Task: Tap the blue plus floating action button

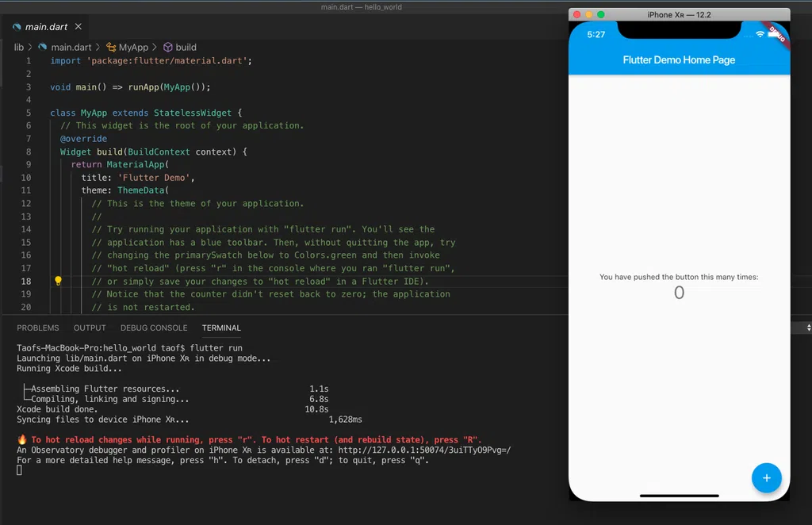Action: pyautogui.click(x=767, y=477)
